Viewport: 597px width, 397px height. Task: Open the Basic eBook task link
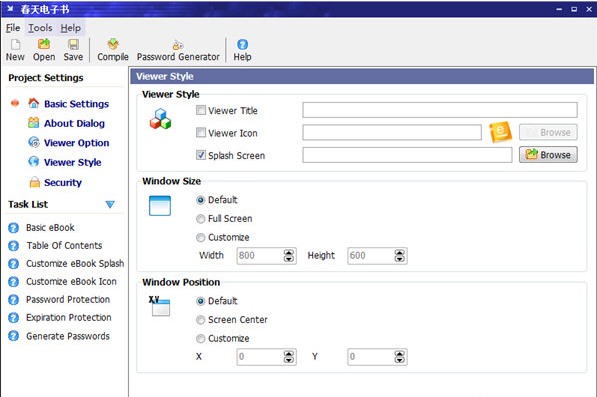[50, 228]
